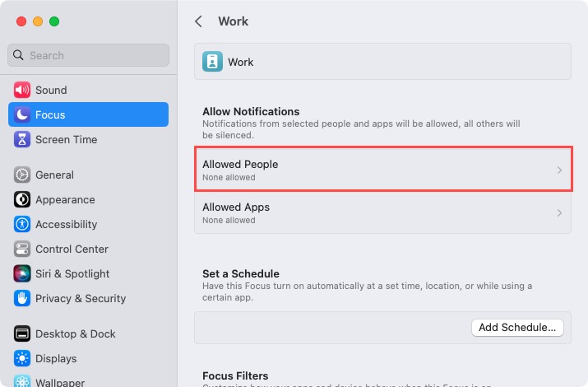This screenshot has height=387, width=588.
Task: Click the Sound speaker icon in sidebar
Action: tap(22, 90)
